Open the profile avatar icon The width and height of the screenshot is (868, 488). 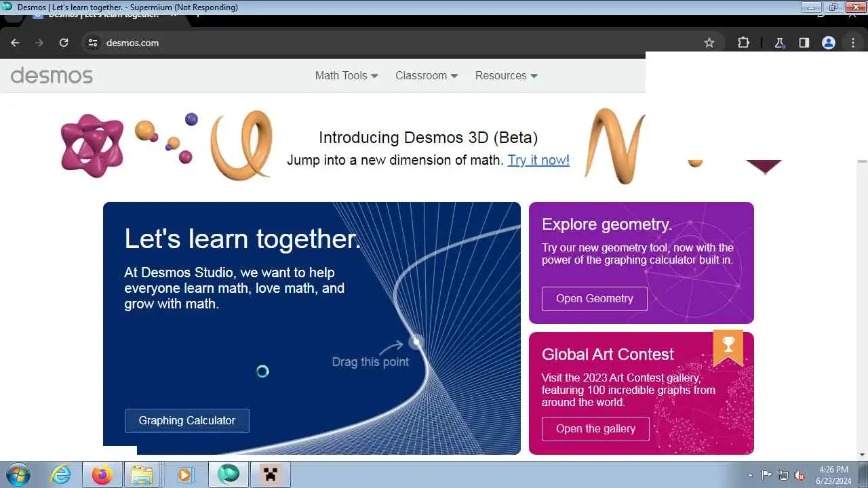(829, 43)
